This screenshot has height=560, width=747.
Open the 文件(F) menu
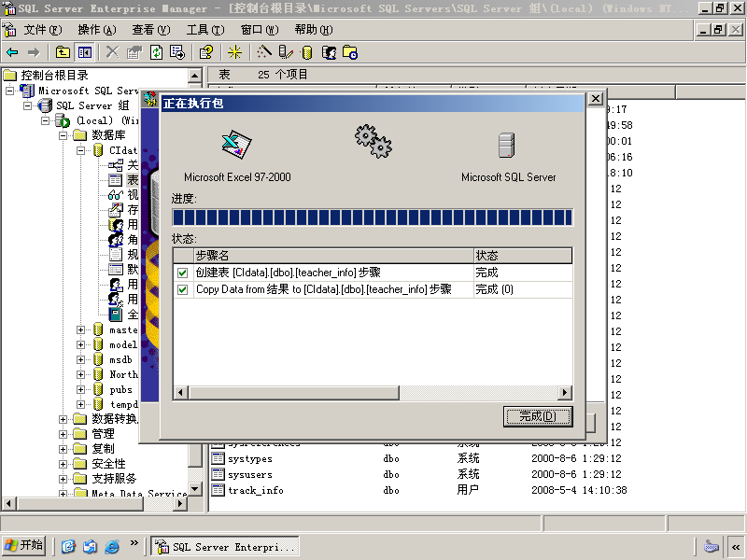click(42, 30)
